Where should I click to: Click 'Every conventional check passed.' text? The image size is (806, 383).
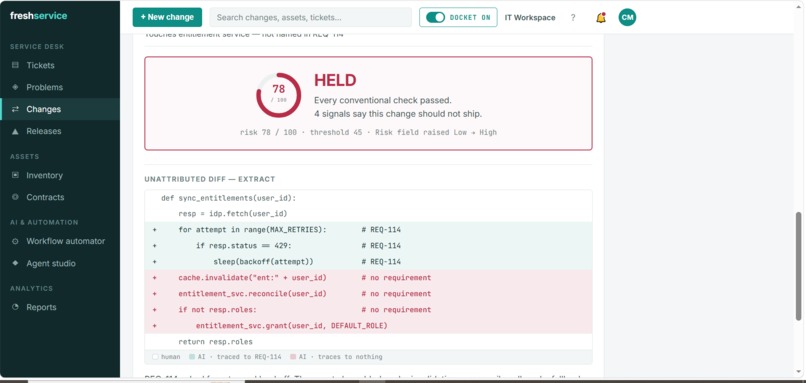click(382, 100)
